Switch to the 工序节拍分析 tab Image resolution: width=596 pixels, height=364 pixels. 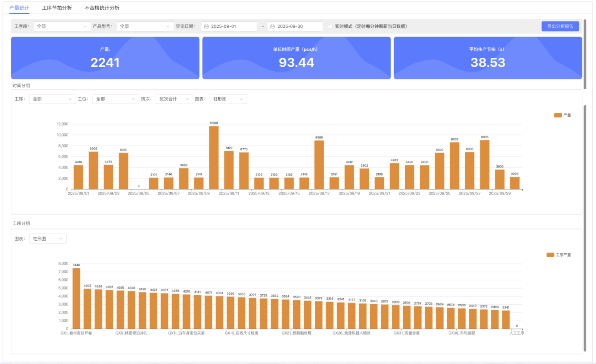(57, 8)
